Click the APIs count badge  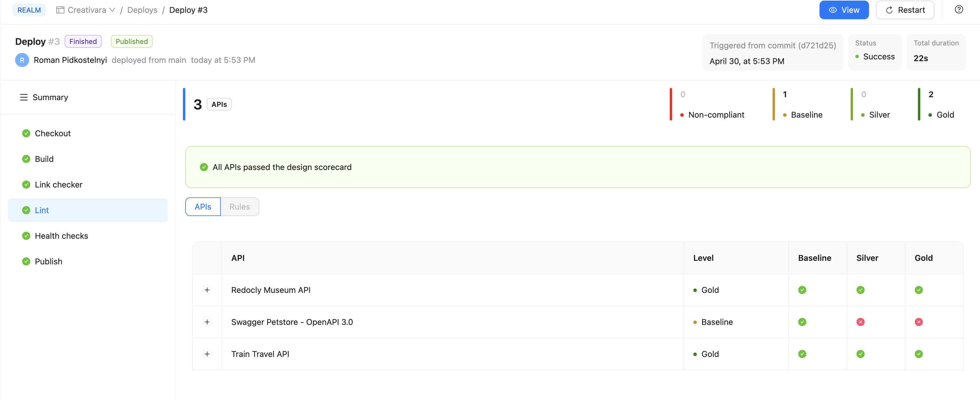pos(219,104)
